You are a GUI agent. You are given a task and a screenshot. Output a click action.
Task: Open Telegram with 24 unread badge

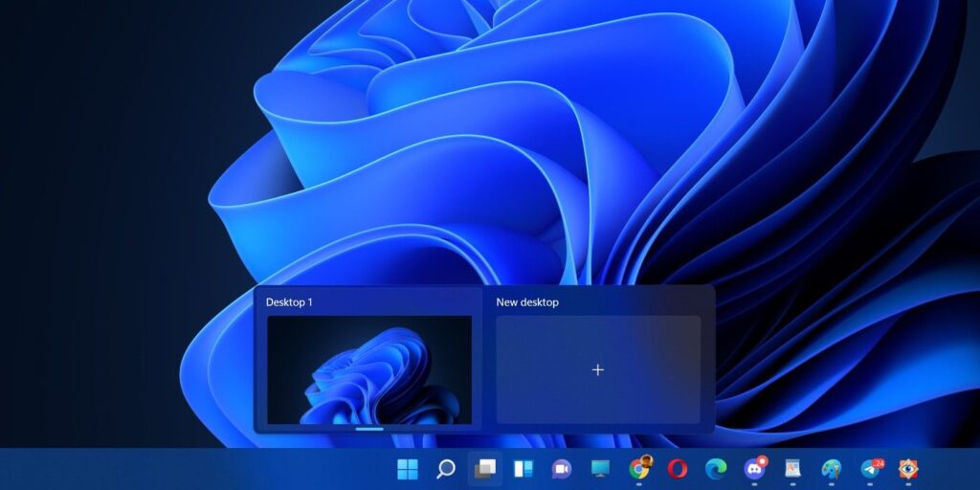point(871,469)
